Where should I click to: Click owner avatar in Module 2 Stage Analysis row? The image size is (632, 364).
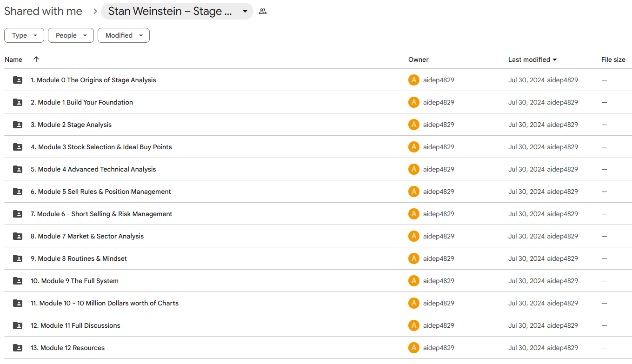(414, 125)
